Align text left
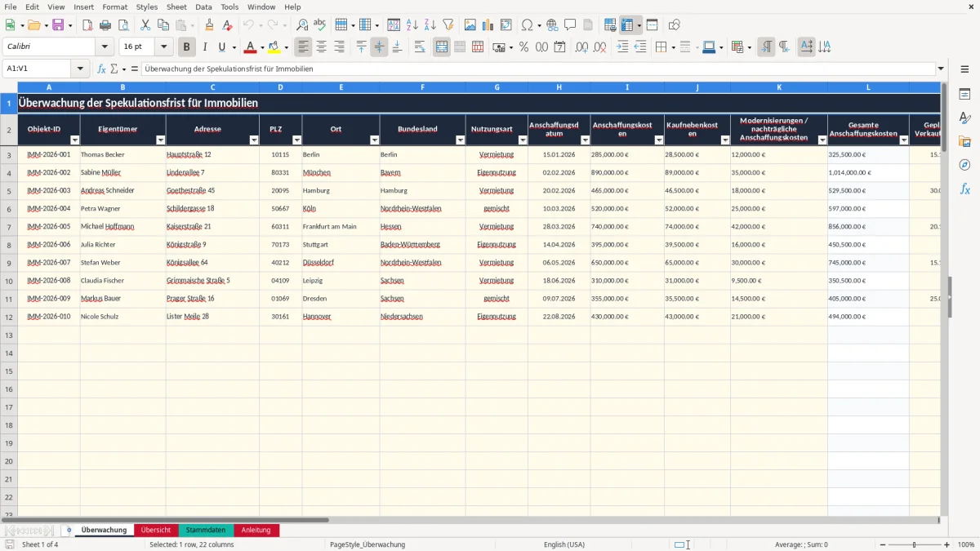The image size is (980, 551). [304, 47]
